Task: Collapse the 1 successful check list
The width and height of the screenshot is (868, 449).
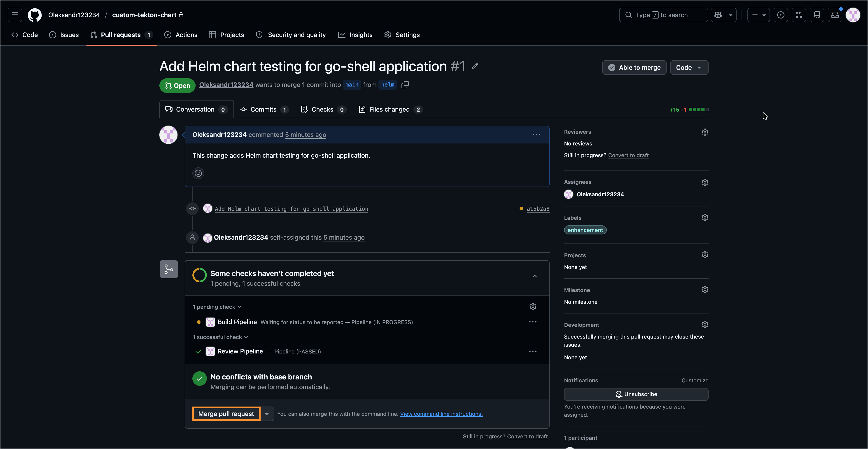Action: [220, 337]
